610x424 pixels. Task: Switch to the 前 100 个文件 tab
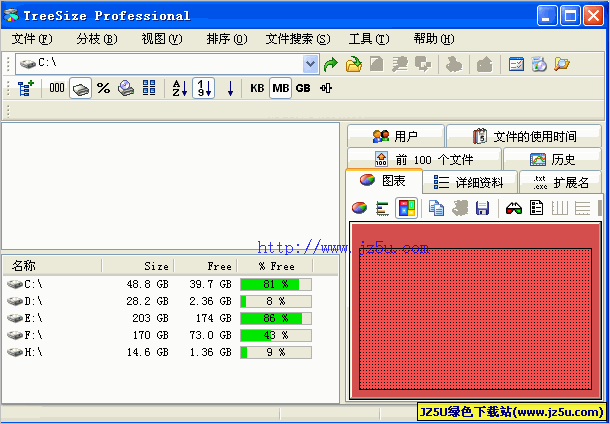[x=424, y=159]
